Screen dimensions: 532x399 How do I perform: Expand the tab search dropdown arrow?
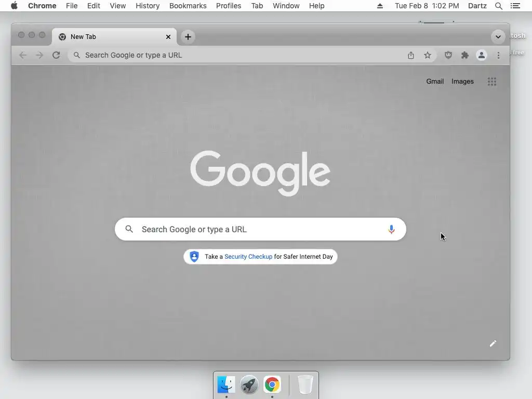[498, 37]
